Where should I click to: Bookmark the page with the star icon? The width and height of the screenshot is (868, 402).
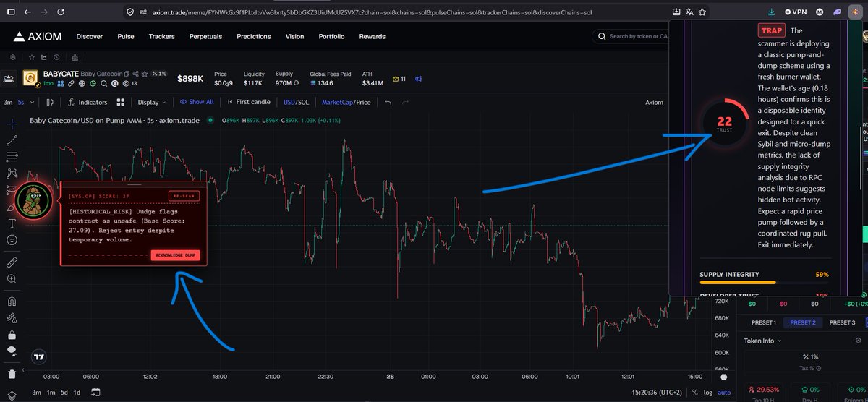pos(703,12)
